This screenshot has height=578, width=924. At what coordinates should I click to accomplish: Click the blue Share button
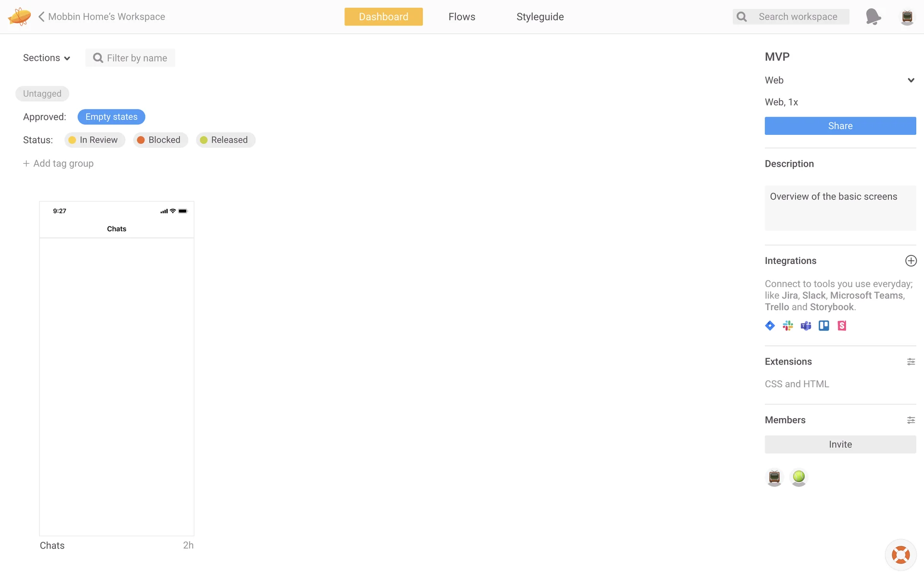[840, 126]
